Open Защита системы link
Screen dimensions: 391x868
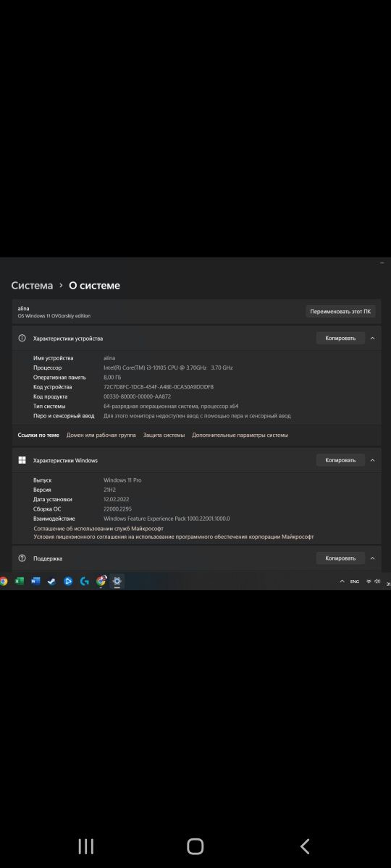pyautogui.click(x=164, y=435)
